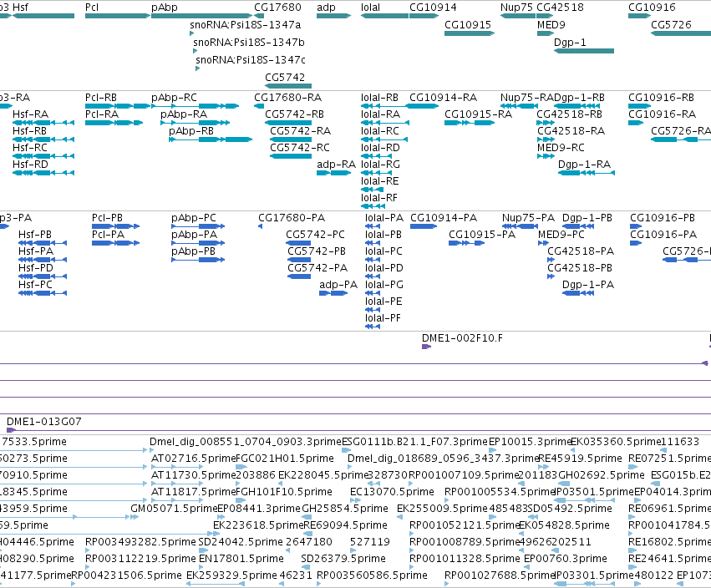Click the lolal gene label
The height and width of the screenshot is (588, 711).
click(x=370, y=8)
